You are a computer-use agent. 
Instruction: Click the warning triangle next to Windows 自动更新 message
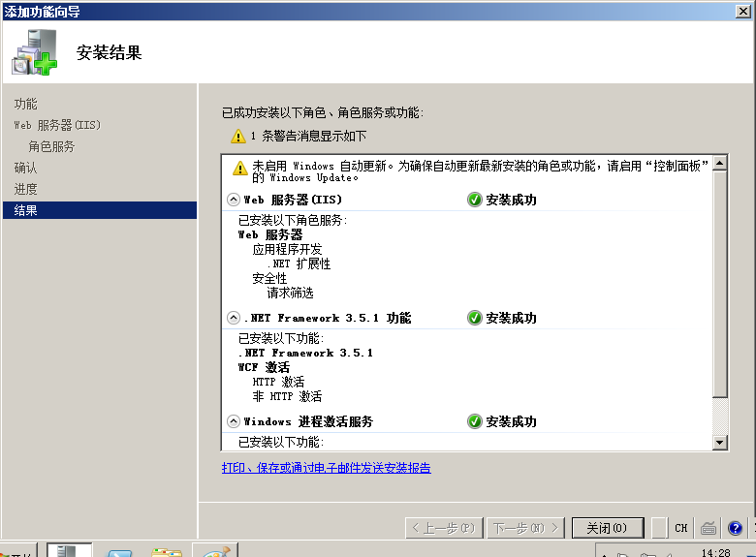[x=240, y=168]
